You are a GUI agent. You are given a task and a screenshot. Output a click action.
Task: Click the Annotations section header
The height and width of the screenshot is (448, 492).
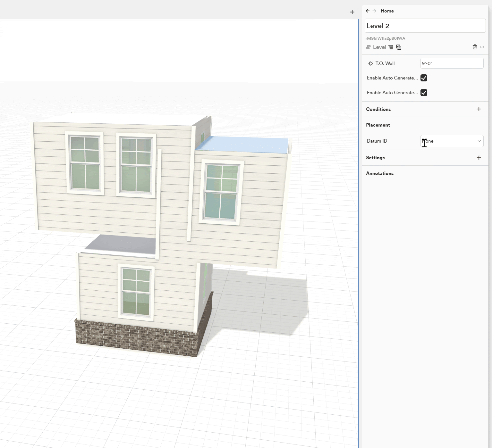(x=380, y=173)
